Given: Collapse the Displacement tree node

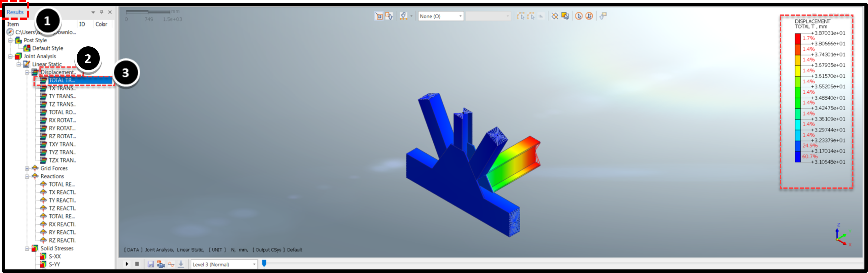Looking at the screenshot, I should 27,72.
